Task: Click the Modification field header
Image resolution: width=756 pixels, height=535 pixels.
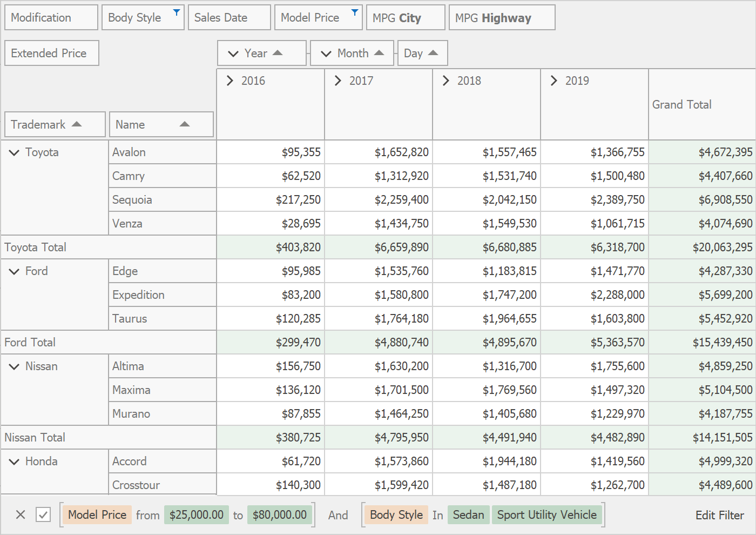Action: tap(51, 17)
